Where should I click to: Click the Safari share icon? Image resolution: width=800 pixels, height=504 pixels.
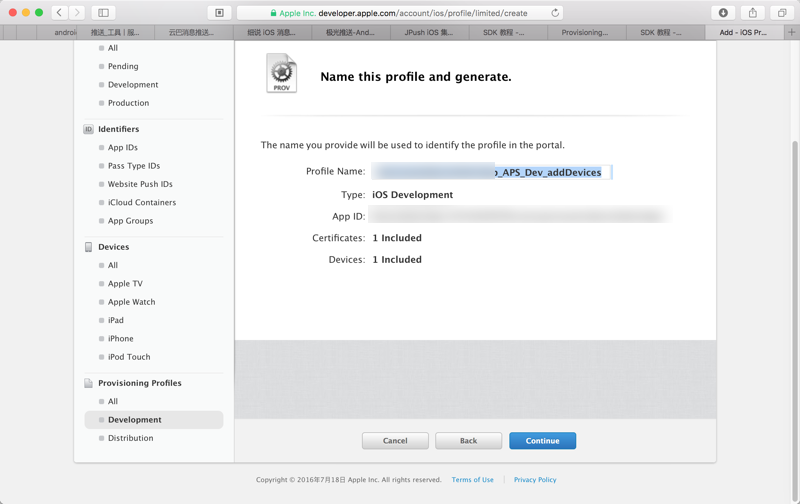click(753, 13)
